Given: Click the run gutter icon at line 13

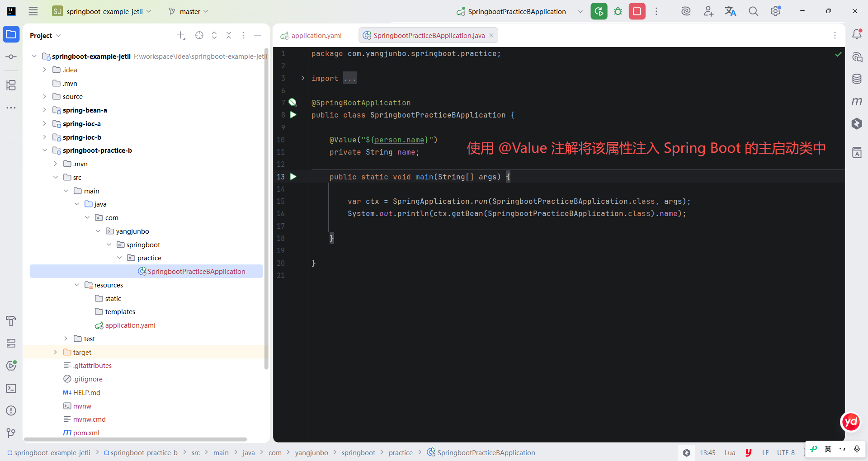Looking at the screenshot, I should (x=293, y=177).
